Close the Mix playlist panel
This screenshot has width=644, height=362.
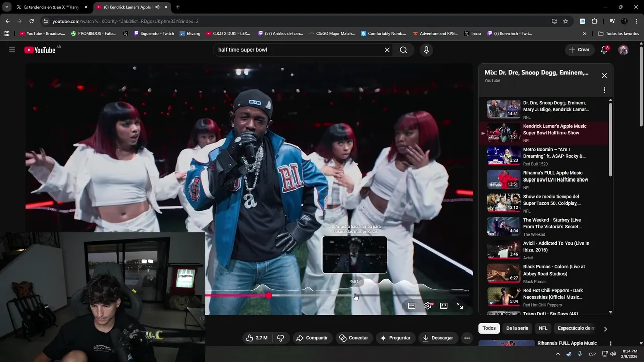coord(604,76)
